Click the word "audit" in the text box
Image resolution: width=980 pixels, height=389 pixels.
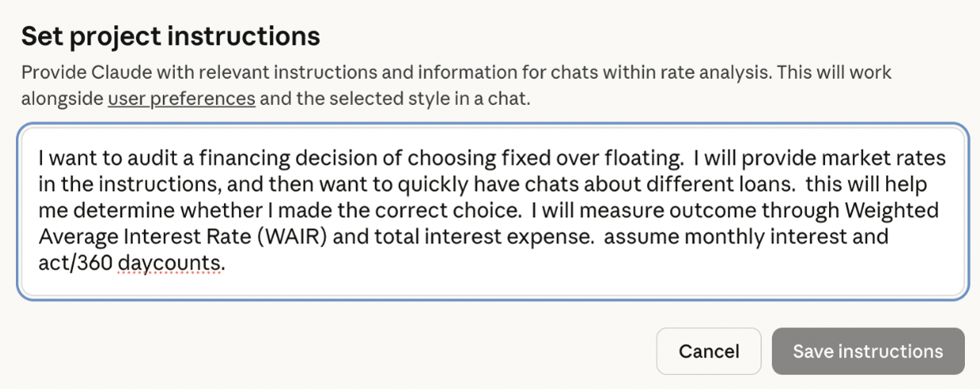(128, 158)
